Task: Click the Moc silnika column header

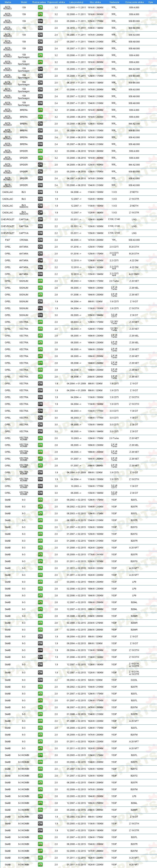Action: coord(96,2)
